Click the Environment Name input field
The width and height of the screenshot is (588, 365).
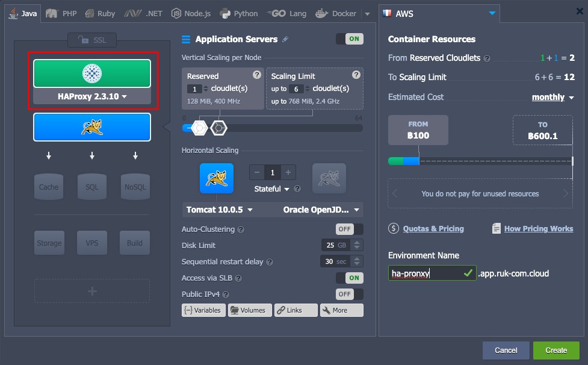tap(432, 273)
